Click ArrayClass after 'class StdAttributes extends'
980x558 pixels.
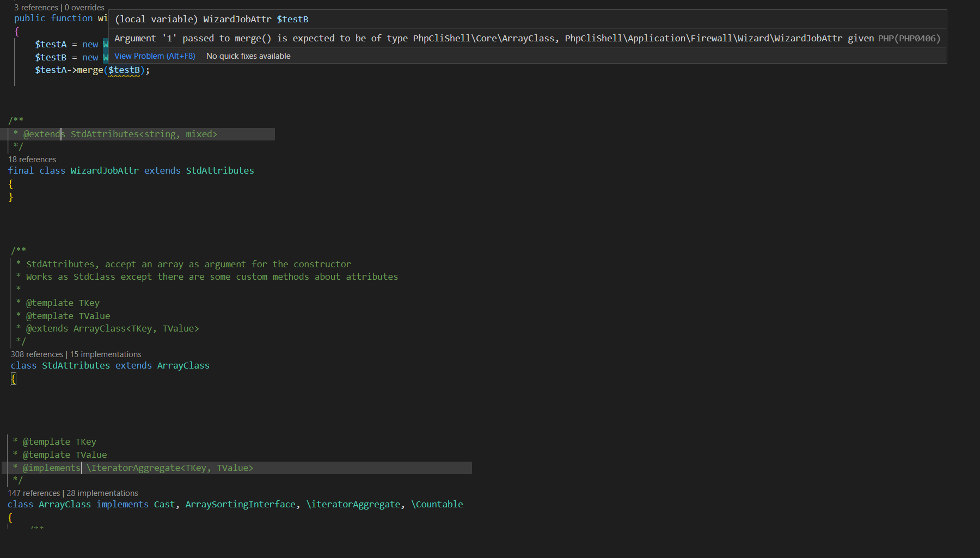pos(183,366)
